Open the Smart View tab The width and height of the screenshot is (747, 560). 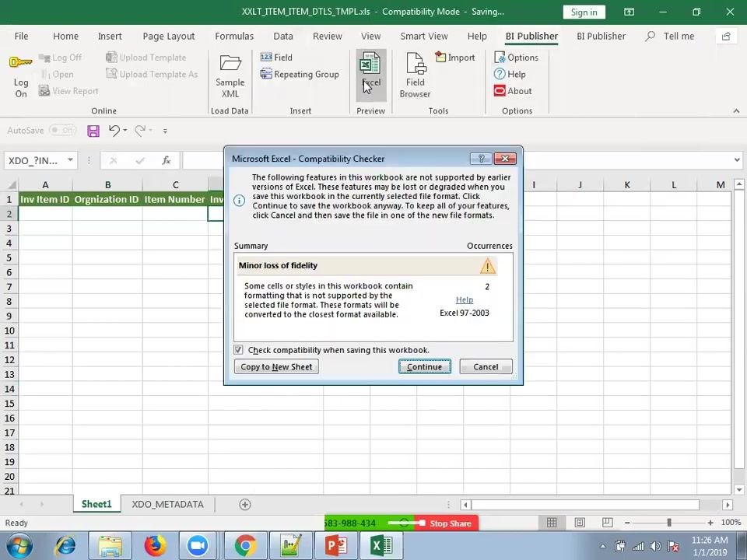(x=424, y=37)
